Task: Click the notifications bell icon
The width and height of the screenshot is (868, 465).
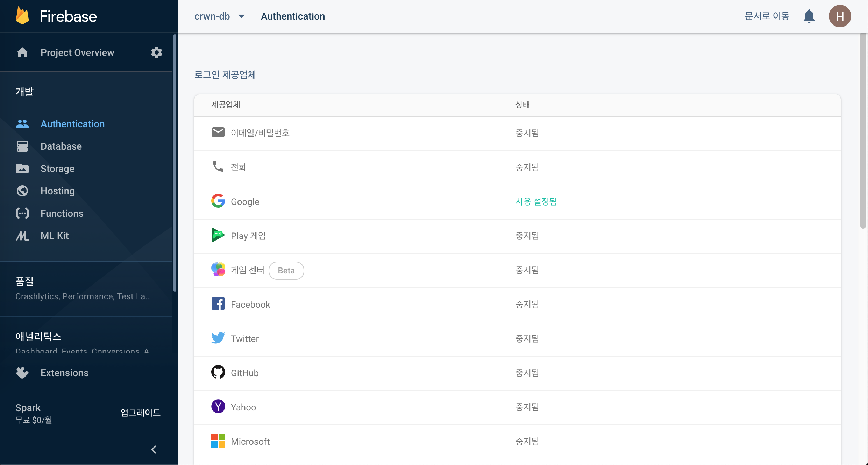Action: tap(809, 16)
